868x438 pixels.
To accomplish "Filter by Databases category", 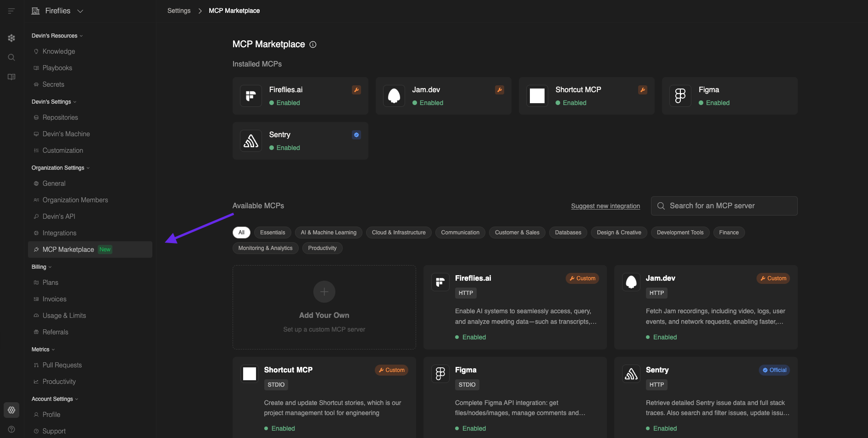I will tap(568, 233).
